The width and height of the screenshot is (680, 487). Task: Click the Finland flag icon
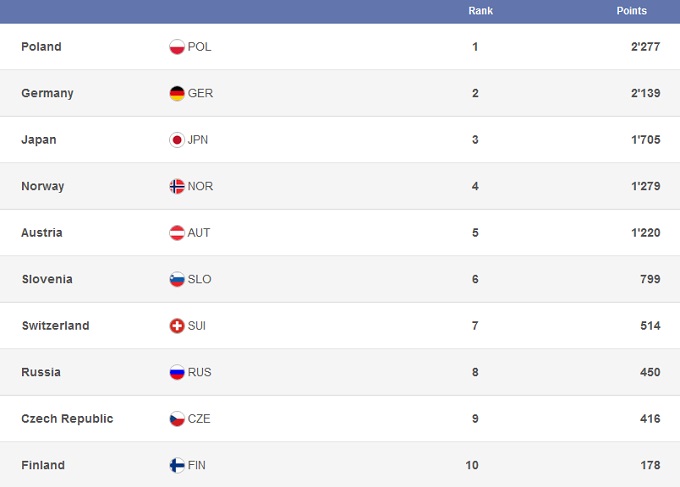click(177, 465)
